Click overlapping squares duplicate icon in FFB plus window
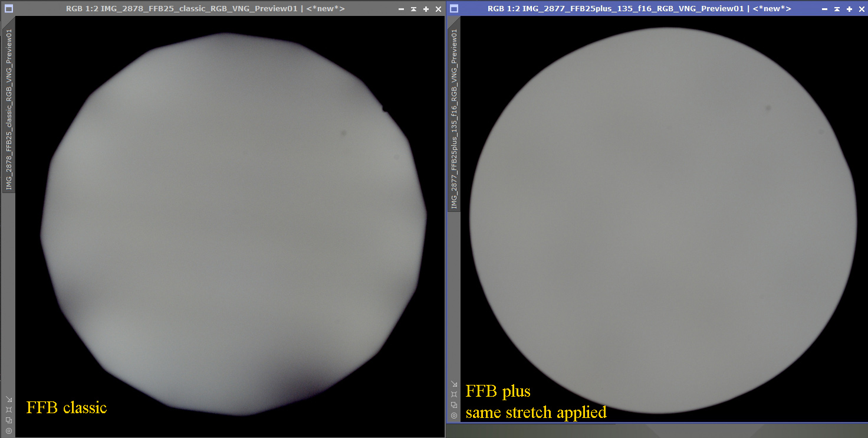 click(x=453, y=404)
